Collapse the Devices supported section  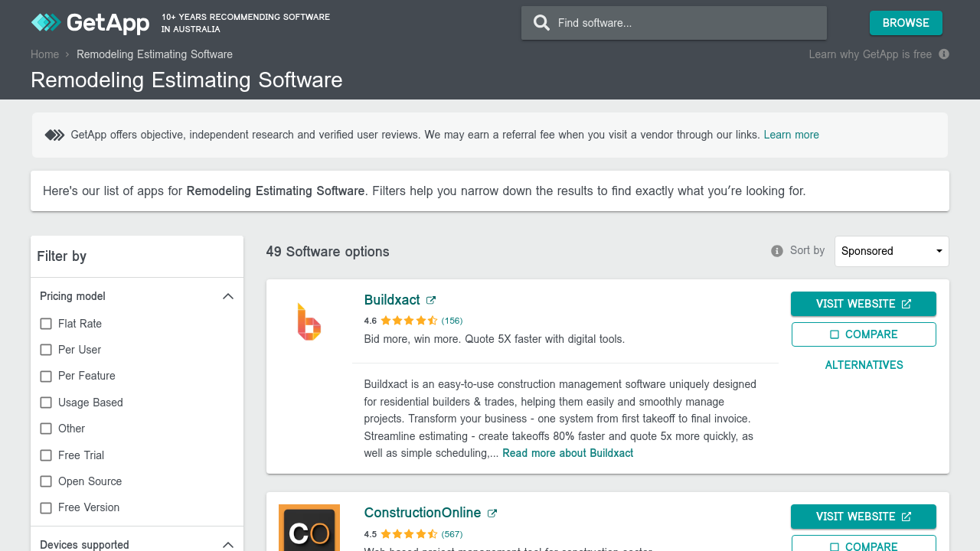(227, 545)
